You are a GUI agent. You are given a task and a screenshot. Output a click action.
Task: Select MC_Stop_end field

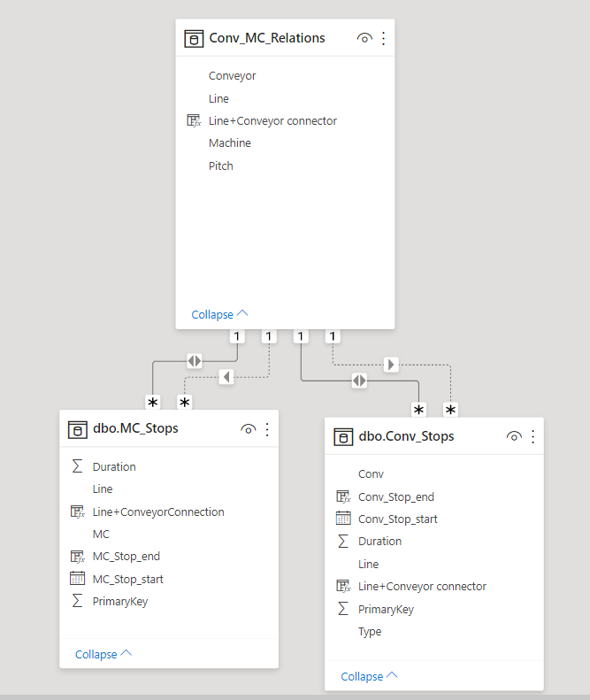coord(126,557)
